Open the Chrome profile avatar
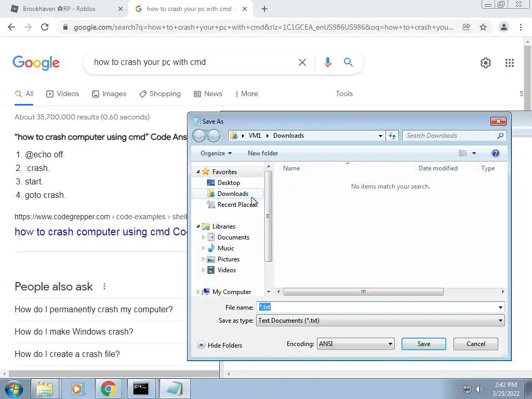 (504, 27)
